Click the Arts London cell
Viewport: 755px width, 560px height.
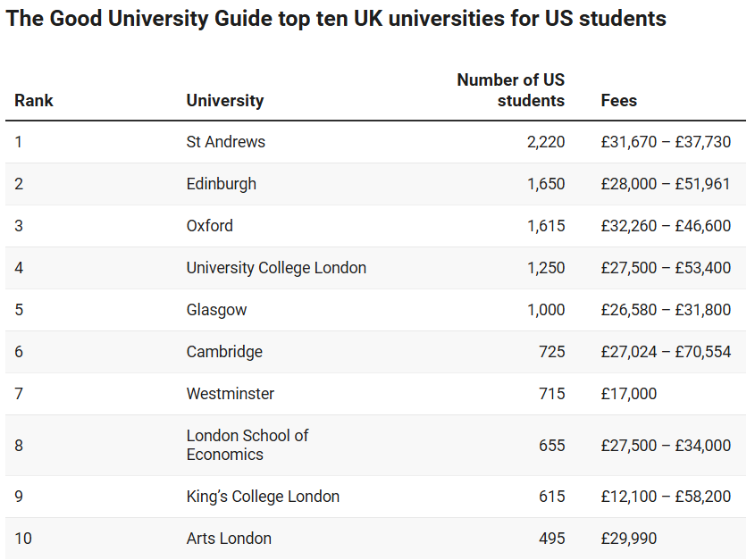(229, 539)
